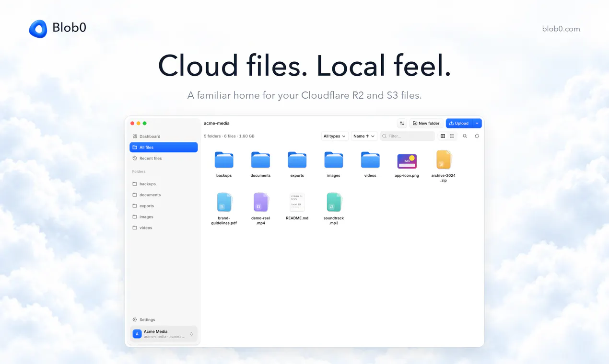The height and width of the screenshot is (364, 609).
Task: Open the All types filter dropdown
Action: (x=335, y=136)
